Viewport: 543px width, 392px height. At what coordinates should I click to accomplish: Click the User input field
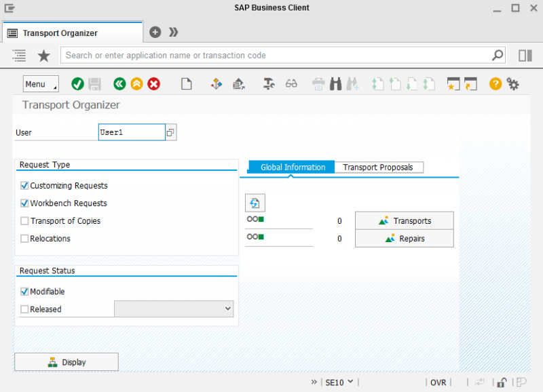(x=131, y=132)
